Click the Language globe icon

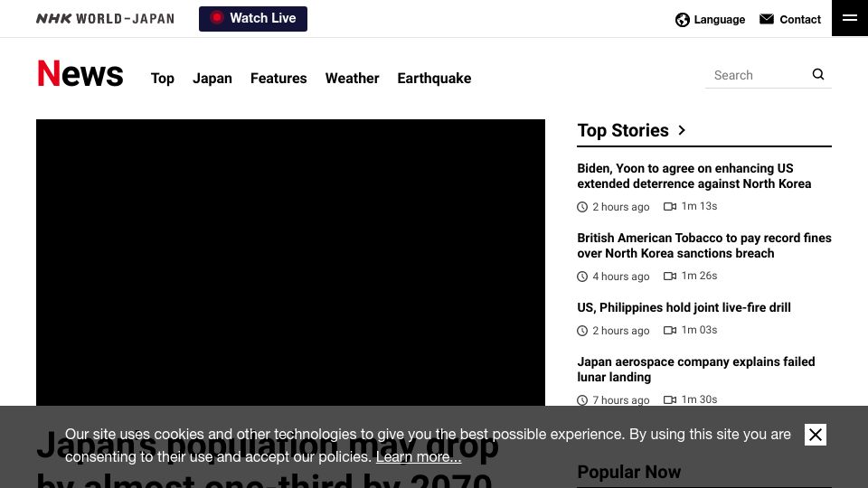click(x=682, y=20)
